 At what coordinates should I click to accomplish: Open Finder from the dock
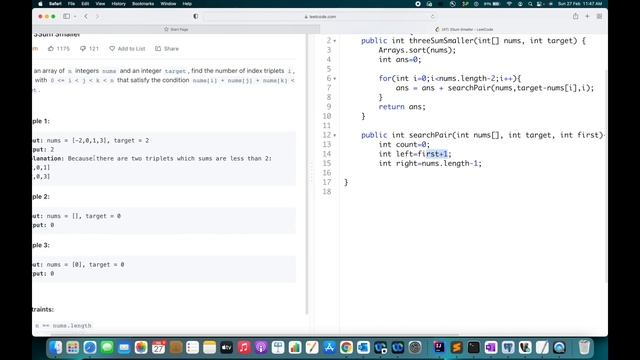[x=56, y=347]
